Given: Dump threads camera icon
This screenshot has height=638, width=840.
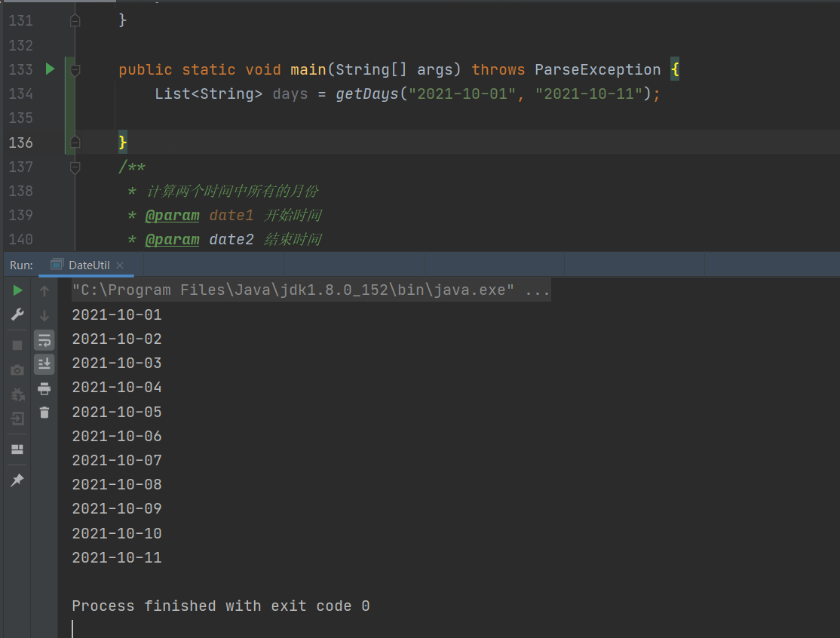Looking at the screenshot, I should tap(17, 370).
